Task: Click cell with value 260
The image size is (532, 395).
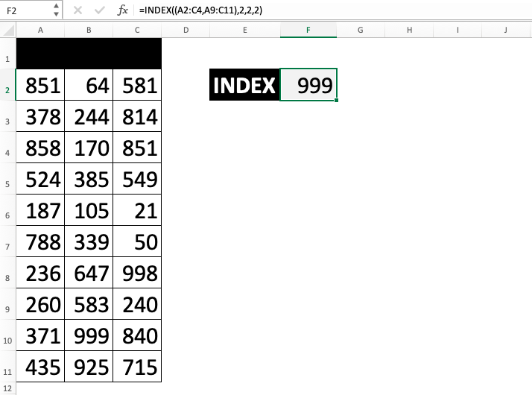Action: [40, 304]
